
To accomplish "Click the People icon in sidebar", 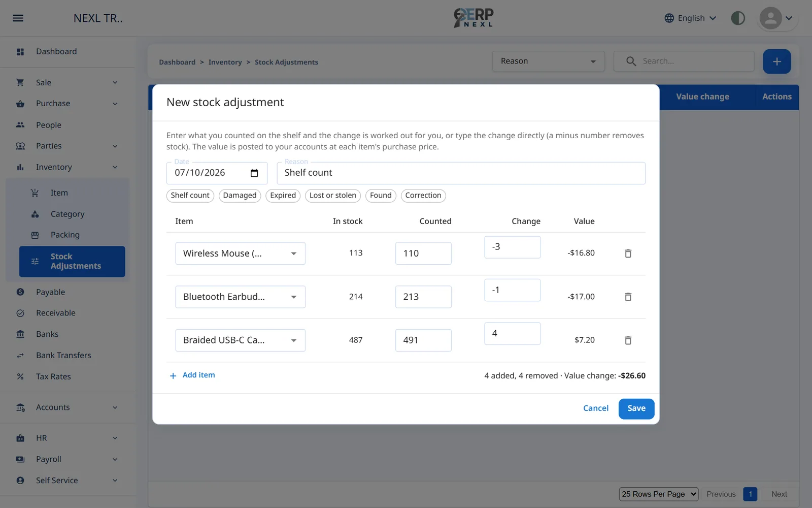I will [20, 125].
